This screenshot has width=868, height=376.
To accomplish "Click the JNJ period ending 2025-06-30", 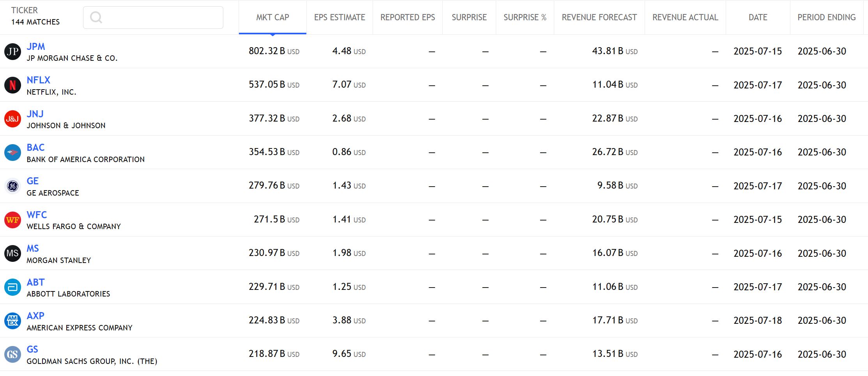I will click(822, 118).
